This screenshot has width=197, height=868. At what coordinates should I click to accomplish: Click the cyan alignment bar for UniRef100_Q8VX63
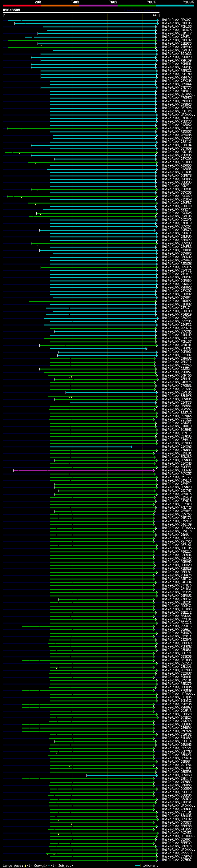click(122, 775)
